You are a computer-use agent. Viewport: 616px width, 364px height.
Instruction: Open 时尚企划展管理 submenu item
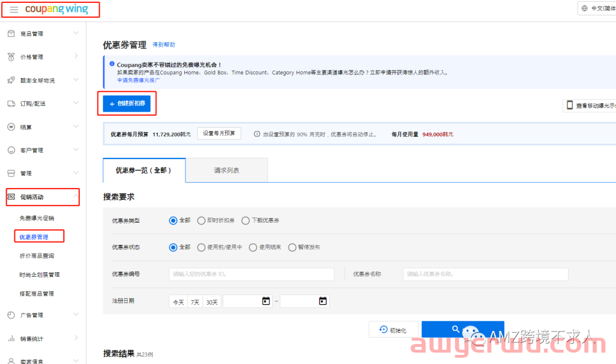tap(40, 275)
